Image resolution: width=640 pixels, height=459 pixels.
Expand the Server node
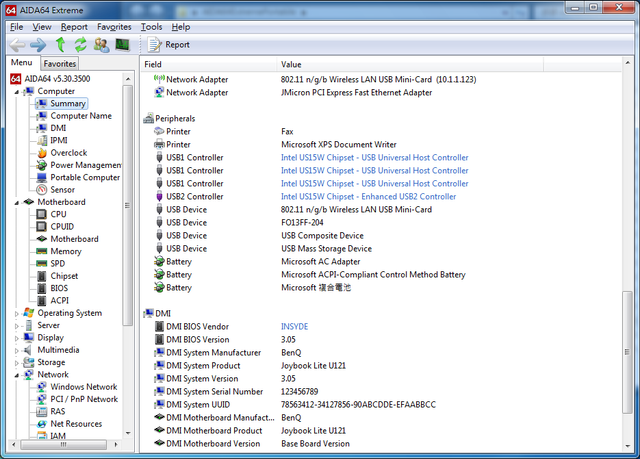click(17, 326)
